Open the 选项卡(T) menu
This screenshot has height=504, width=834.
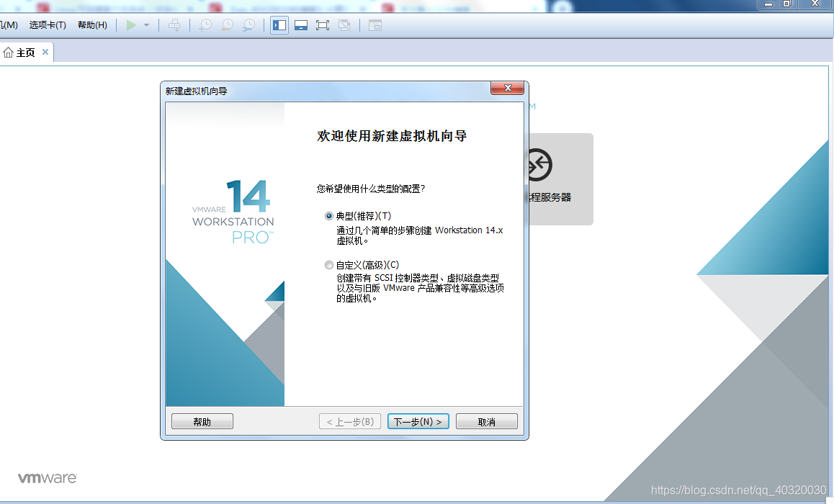48,25
